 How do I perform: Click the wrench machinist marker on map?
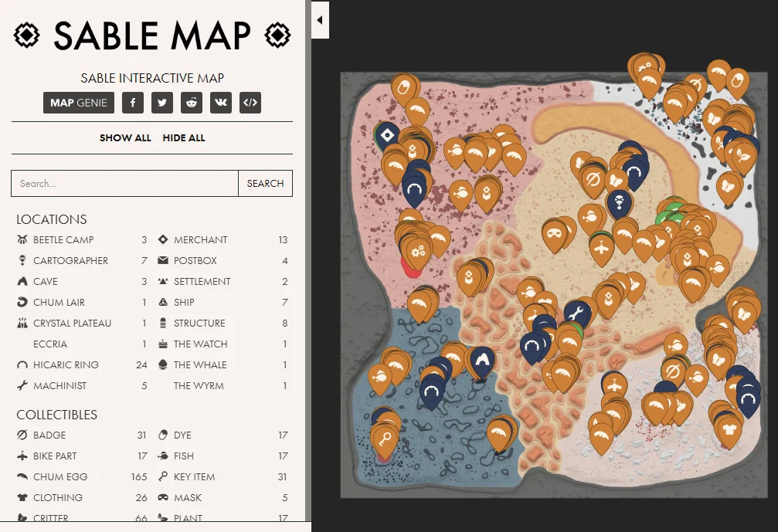577,313
